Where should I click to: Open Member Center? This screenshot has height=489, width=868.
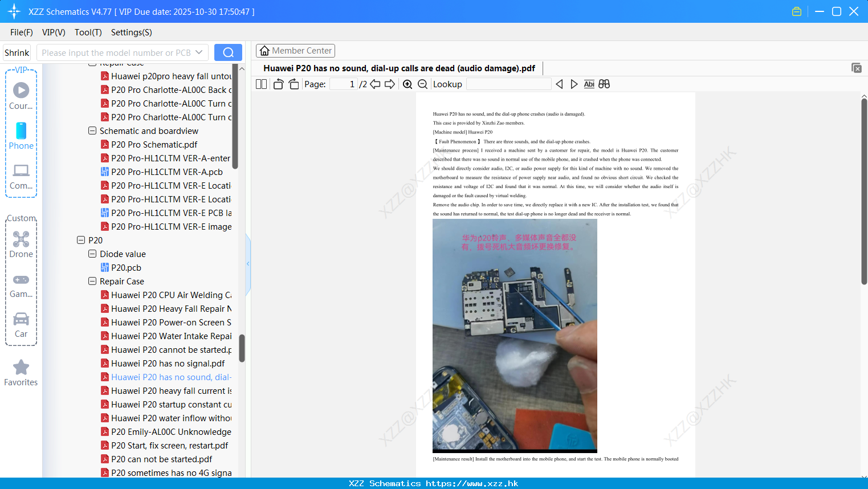point(295,51)
